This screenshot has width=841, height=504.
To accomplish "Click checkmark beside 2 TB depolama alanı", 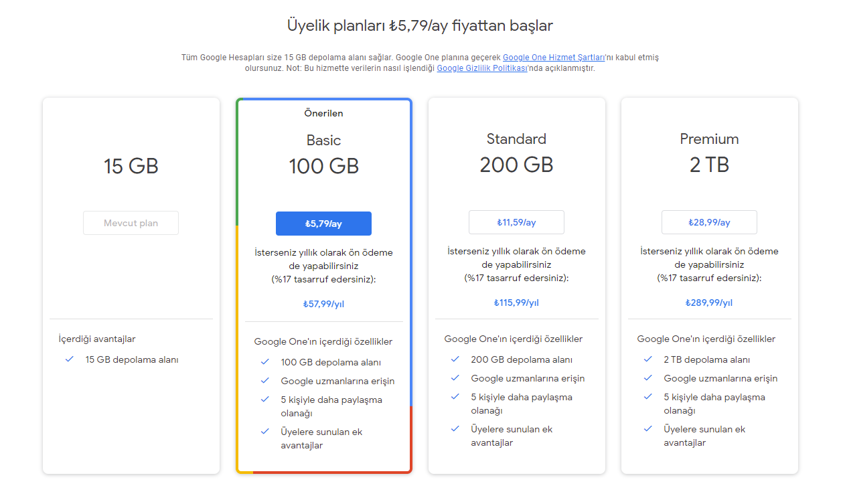I will 647,359.
